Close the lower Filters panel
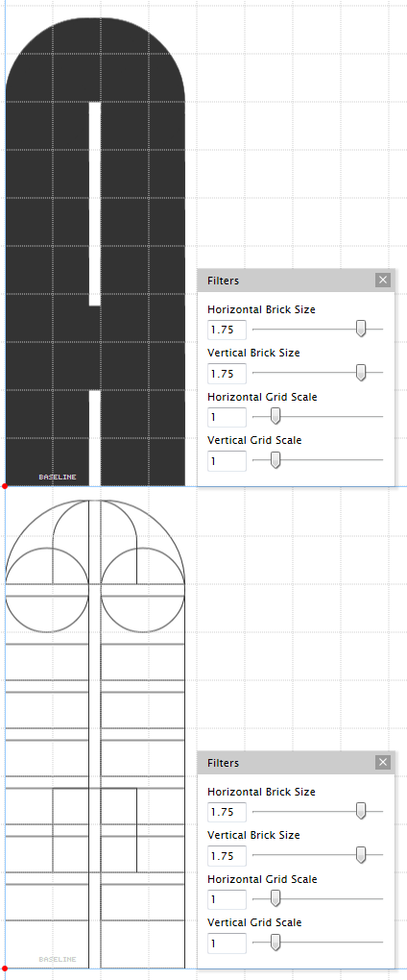407x980 pixels. (x=383, y=763)
